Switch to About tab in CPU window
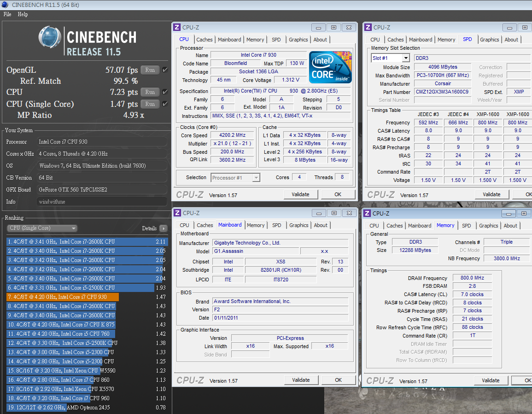532x414 pixels. (x=320, y=40)
